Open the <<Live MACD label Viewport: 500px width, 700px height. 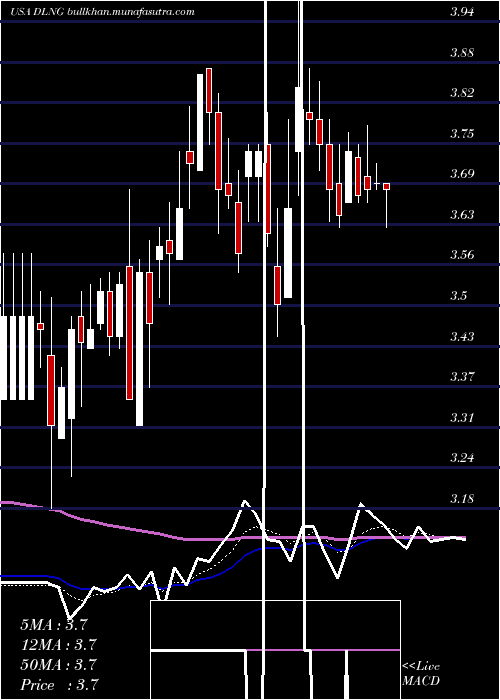tap(421, 673)
